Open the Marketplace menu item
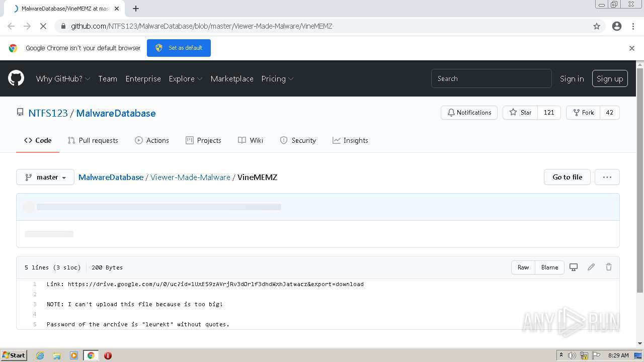Image resolution: width=644 pixels, height=362 pixels. coord(232,78)
